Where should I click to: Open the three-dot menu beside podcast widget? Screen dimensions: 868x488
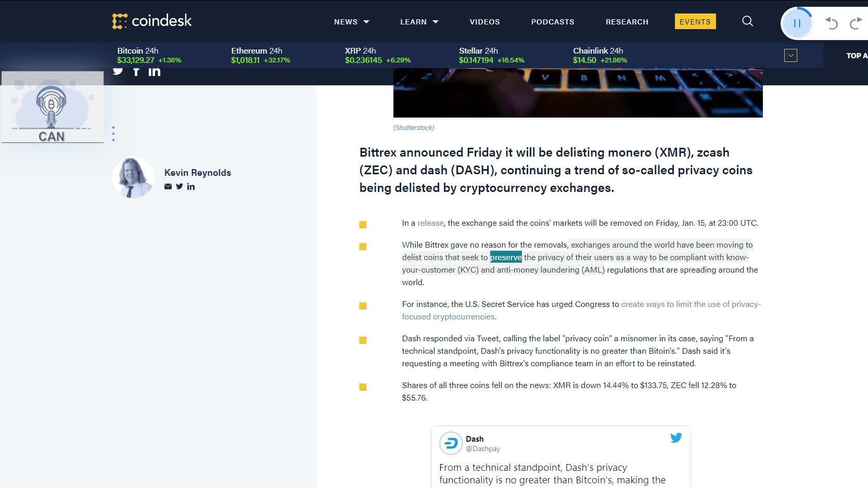[113, 134]
